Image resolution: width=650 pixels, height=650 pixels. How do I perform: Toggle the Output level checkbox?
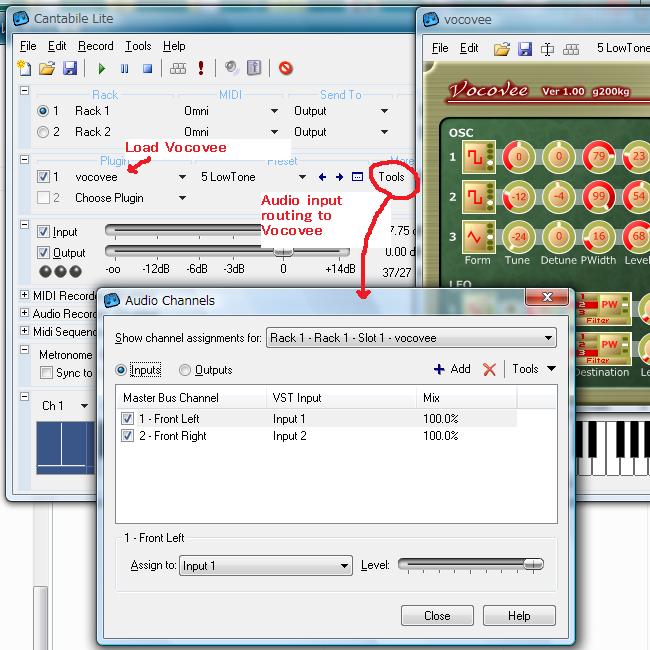click(44, 252)
